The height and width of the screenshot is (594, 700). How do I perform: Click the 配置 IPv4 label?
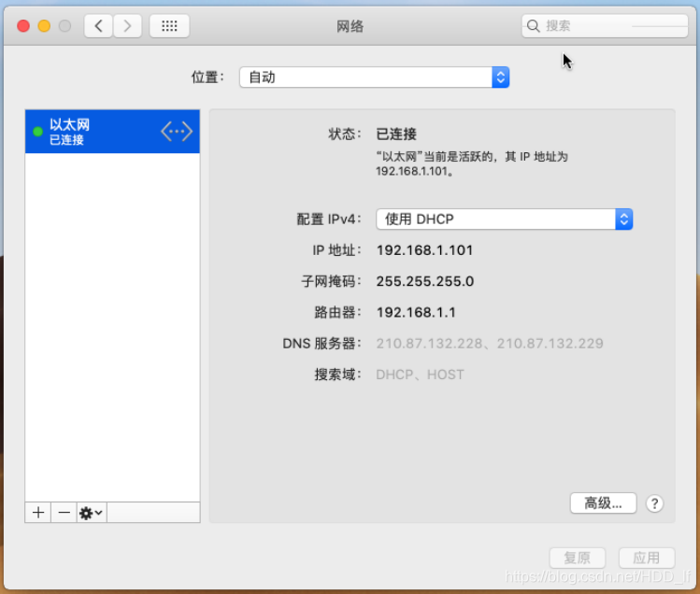click(x=329, y=219)
